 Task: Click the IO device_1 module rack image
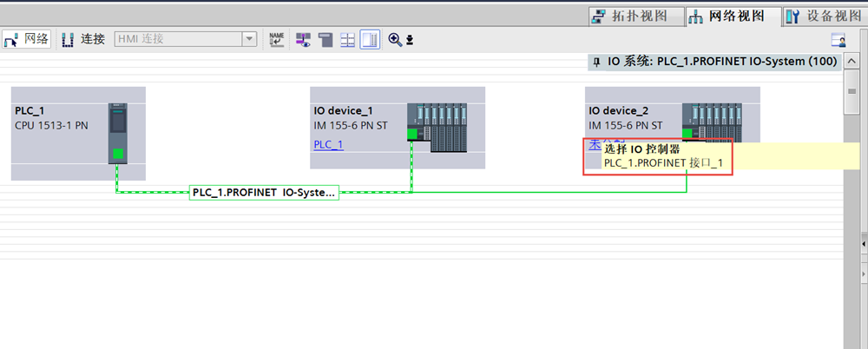pos(437,127)
